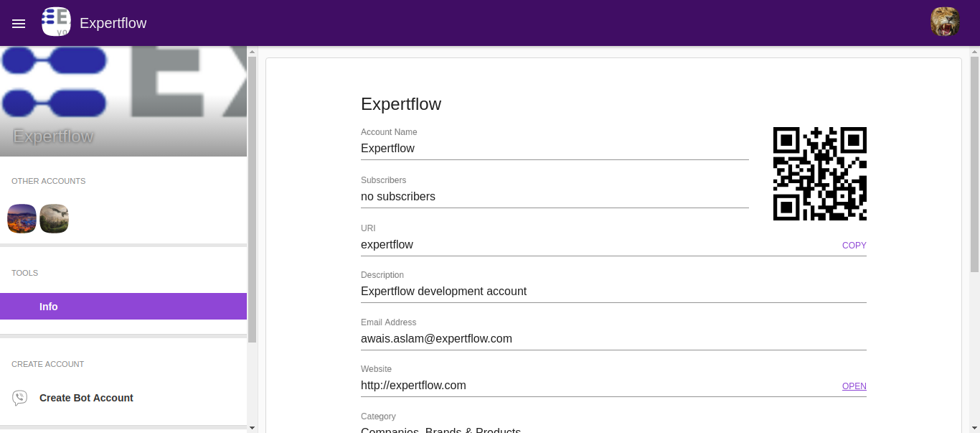Open Create Bot Account
The width and height of the screenshot is (980, 433).
tap(86, 398)
